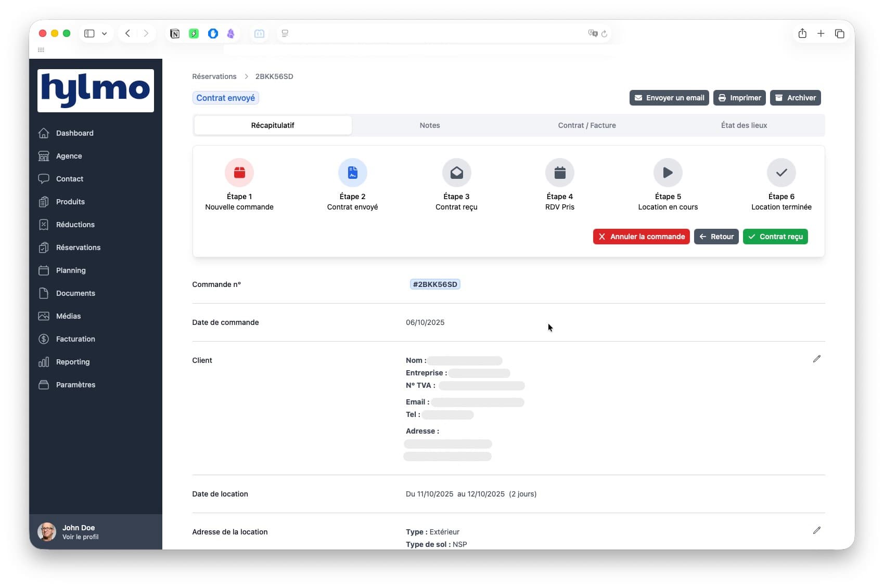This screenshot has width=884, height=588.
Task: Click the Envoyer un email button
Action: coord(669,98)
